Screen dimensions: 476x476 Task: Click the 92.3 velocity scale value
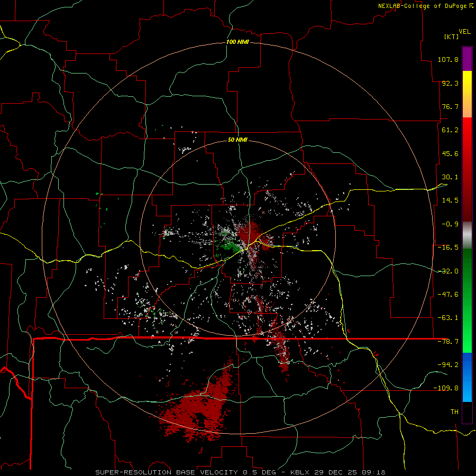tap(450, 83)
